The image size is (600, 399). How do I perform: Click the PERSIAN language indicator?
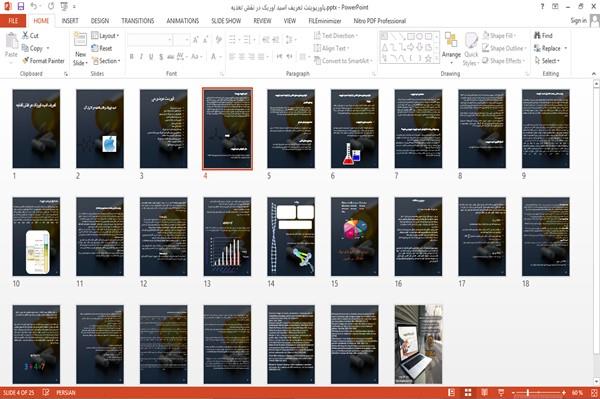coord(66,392)
